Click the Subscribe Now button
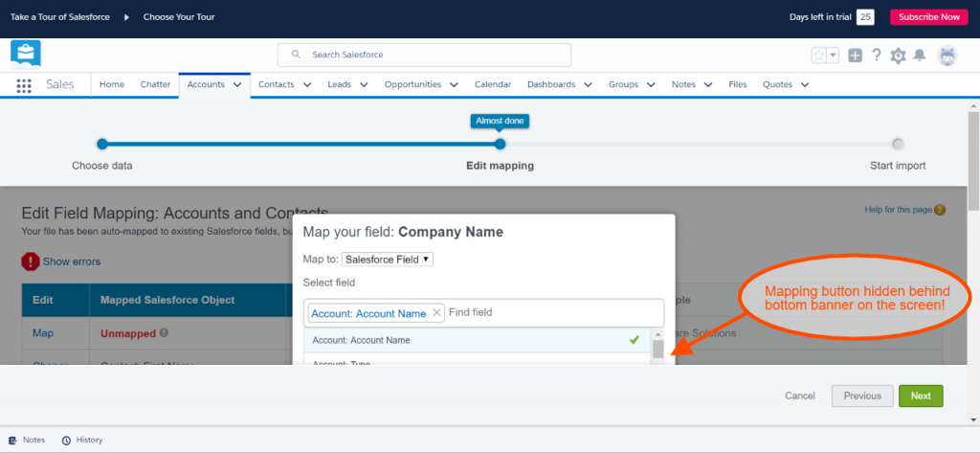Screen dimensions: 980x453 (928, 17)
